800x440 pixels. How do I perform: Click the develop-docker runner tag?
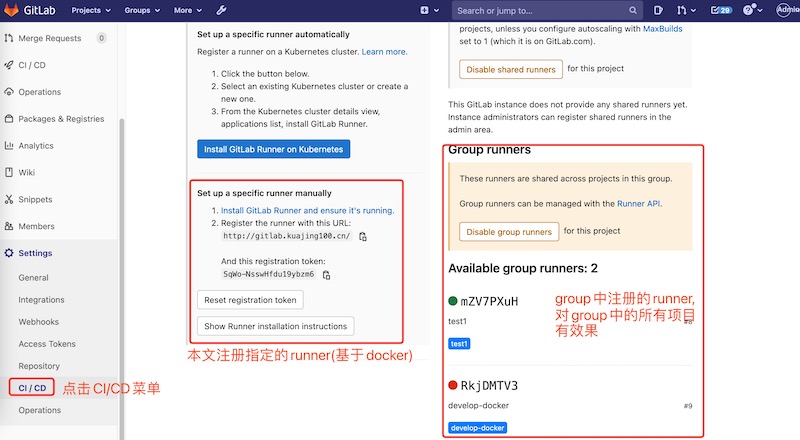pyautogui.click(x=478, y=428)
